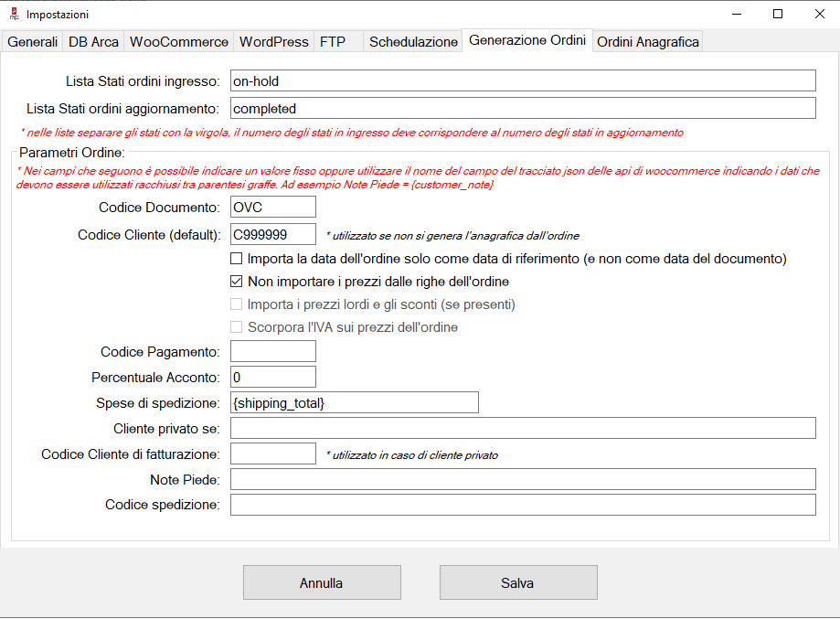Switch to the DB Arca tab
This screenshot has height=619, width=840.
[92, 42]
